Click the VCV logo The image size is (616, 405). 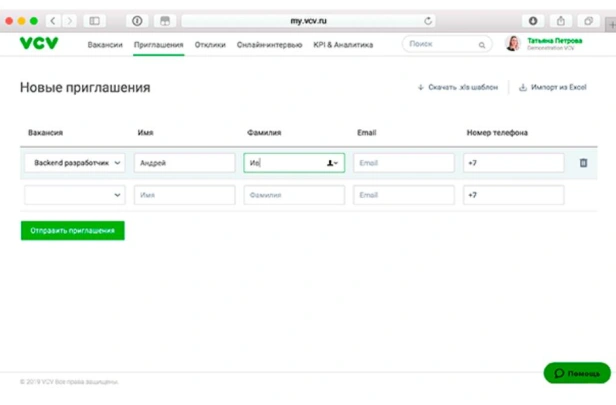[39, 43]
